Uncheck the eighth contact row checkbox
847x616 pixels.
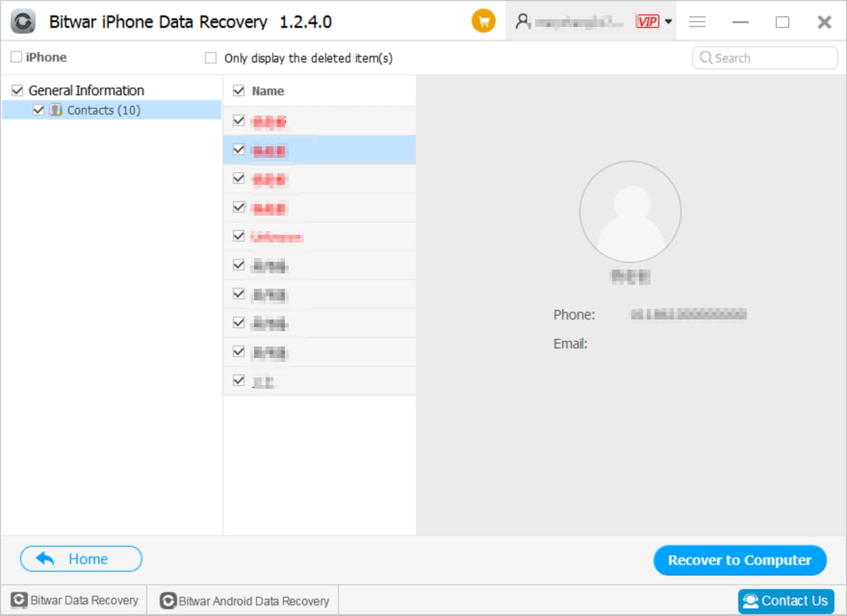coord(239,322)
